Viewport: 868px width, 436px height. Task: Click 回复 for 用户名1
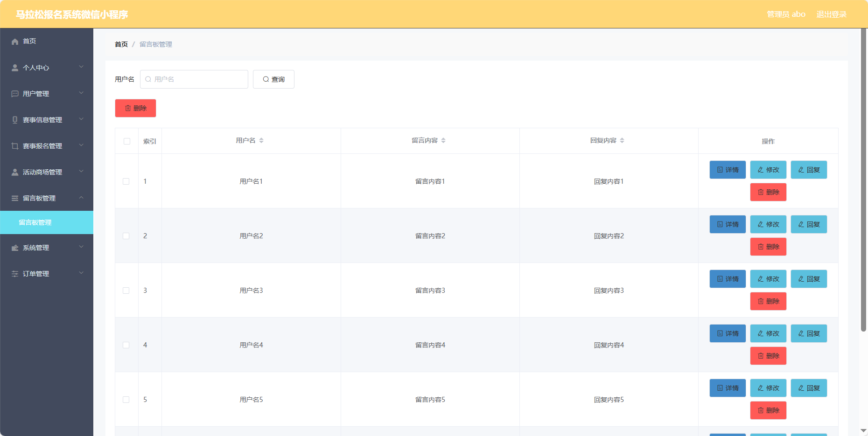click(x=809, y=170)
